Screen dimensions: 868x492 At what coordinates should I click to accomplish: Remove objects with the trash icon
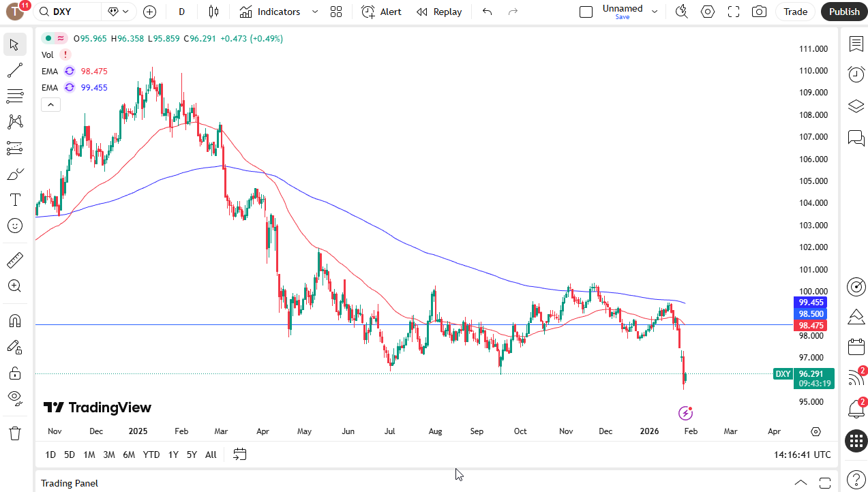pyautogui.click(x=14, y=433)
